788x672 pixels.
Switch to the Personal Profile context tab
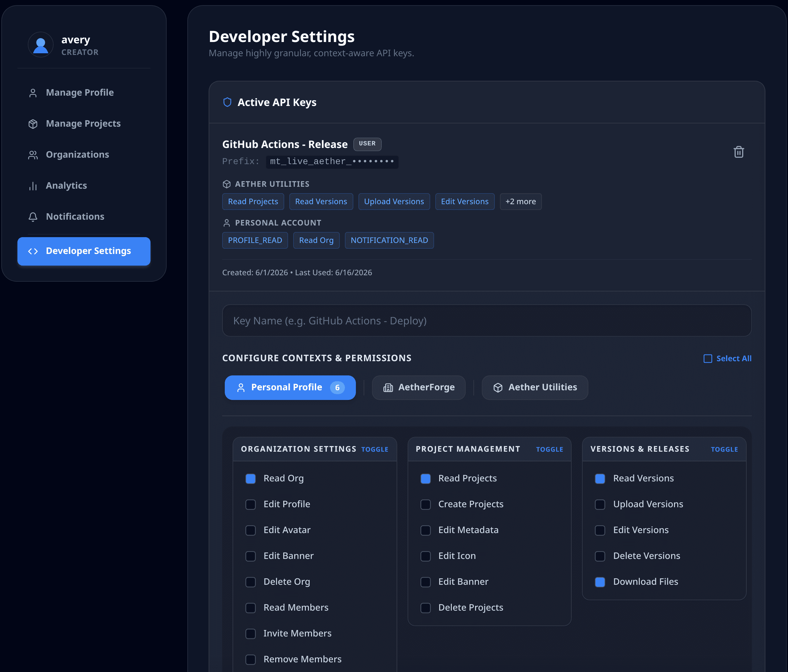pos(290,387)
